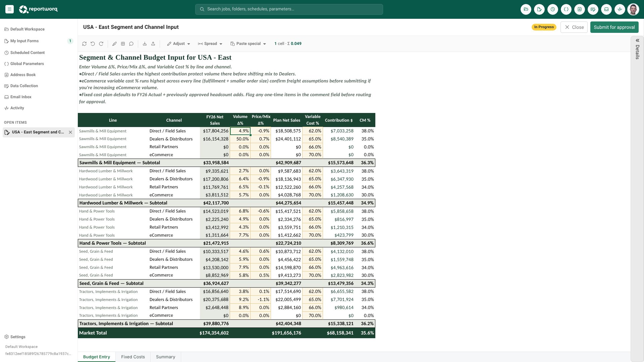Open the user profile avatar

point(633,9)
